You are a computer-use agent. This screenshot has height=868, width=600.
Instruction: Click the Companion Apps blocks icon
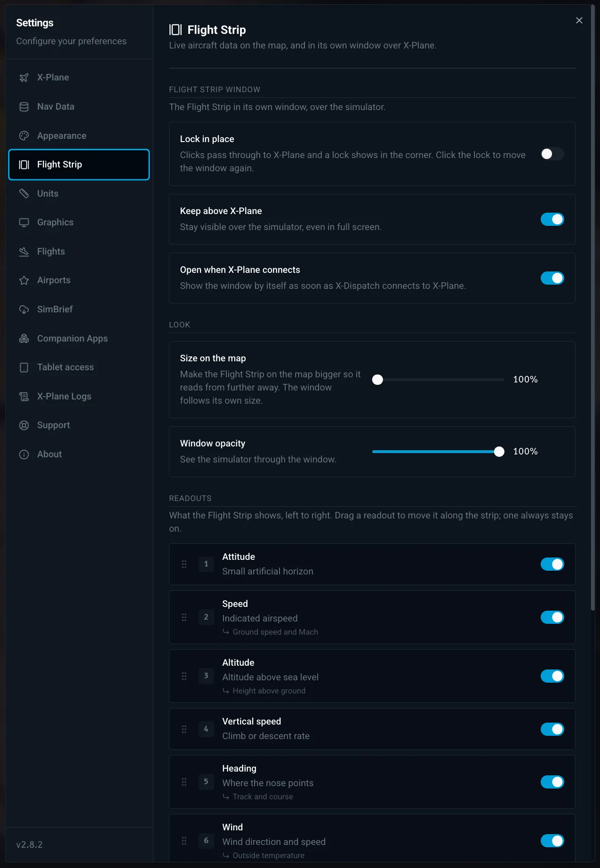click(24, 339)
